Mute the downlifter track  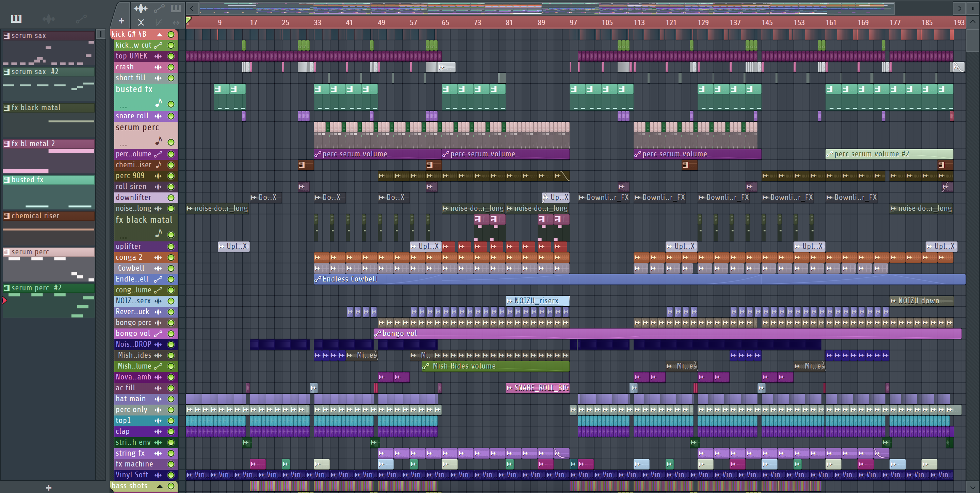171,198
